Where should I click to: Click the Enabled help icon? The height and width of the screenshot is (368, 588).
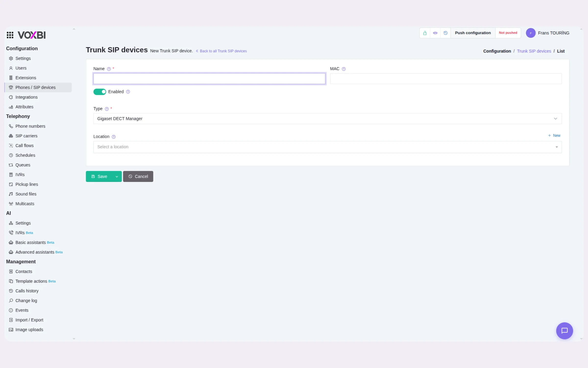click(128, 92)
